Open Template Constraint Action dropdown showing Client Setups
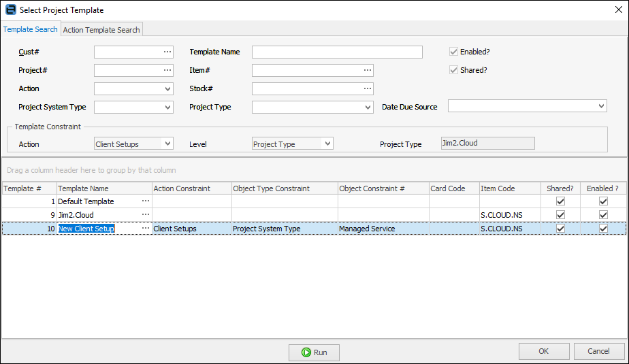Viewport: 629px width, 364px height. pyautogui.click(x=167, y=144)
